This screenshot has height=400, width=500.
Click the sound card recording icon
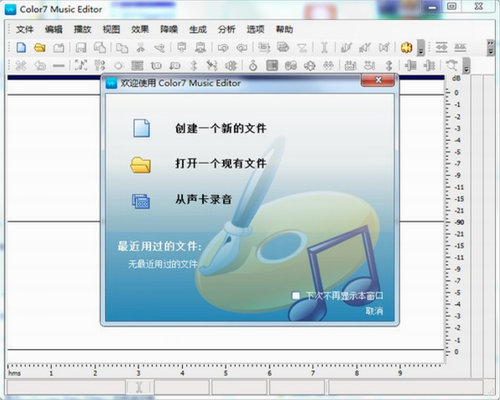pos(141,201)
